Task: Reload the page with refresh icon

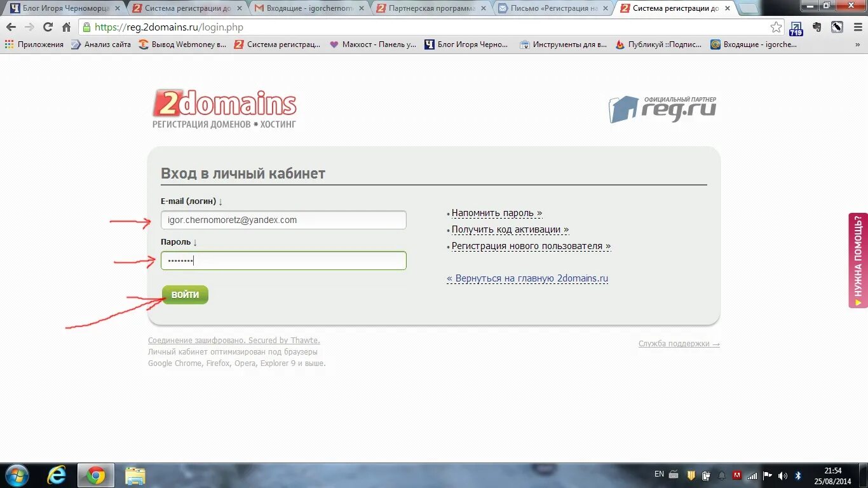Action: click(x=48, y=27)
